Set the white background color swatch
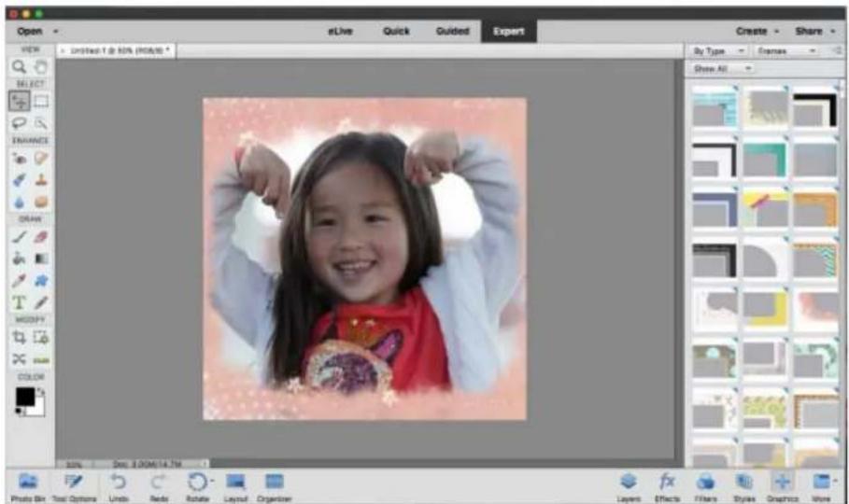The height and width of the screenshot is (504, 849). [x=37, y=409]
